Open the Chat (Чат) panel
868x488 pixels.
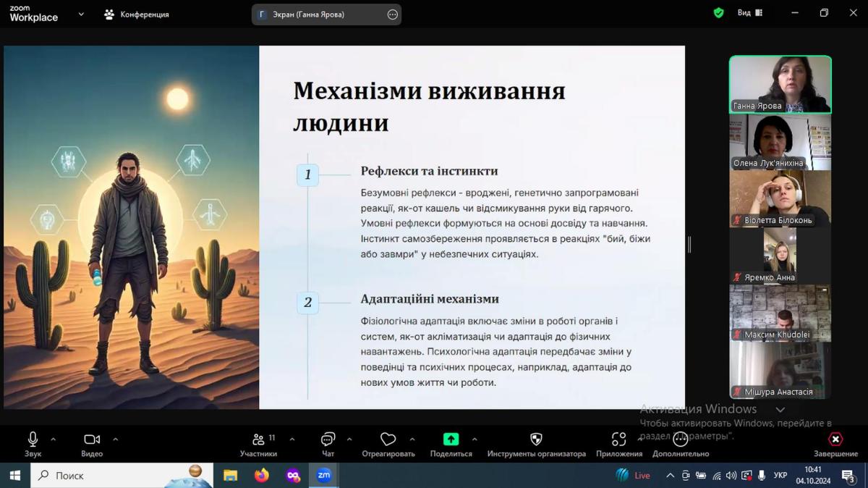(x=328, y=439)
